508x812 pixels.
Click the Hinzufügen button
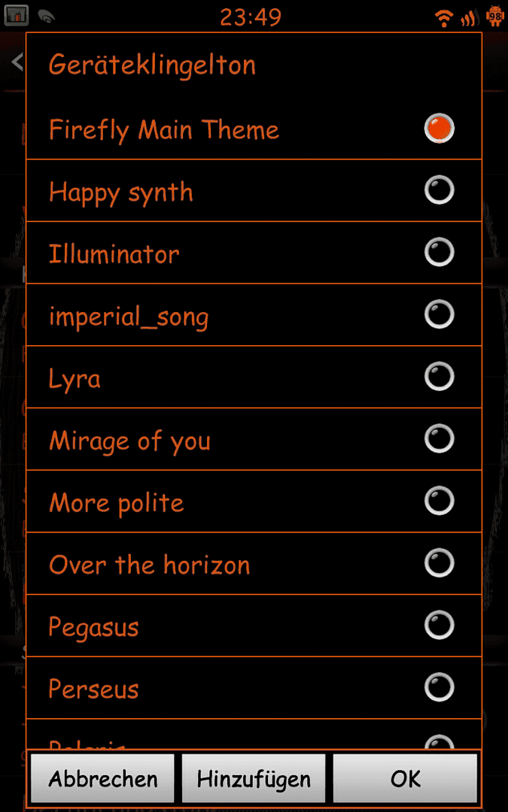tap(254, 778)
